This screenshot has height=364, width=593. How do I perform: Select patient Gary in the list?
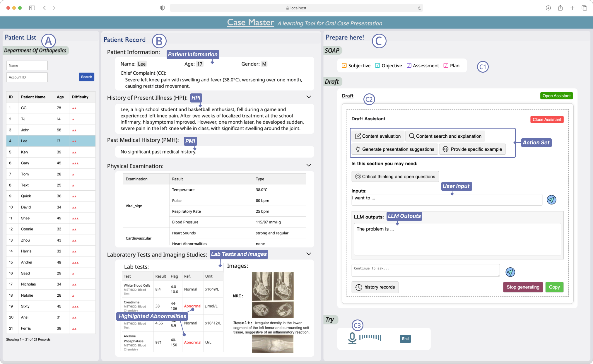pos(25,163)
